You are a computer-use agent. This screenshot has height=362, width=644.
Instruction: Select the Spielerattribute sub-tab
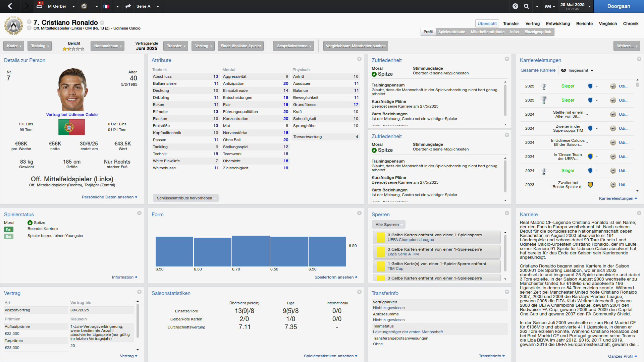coord(451,32)
